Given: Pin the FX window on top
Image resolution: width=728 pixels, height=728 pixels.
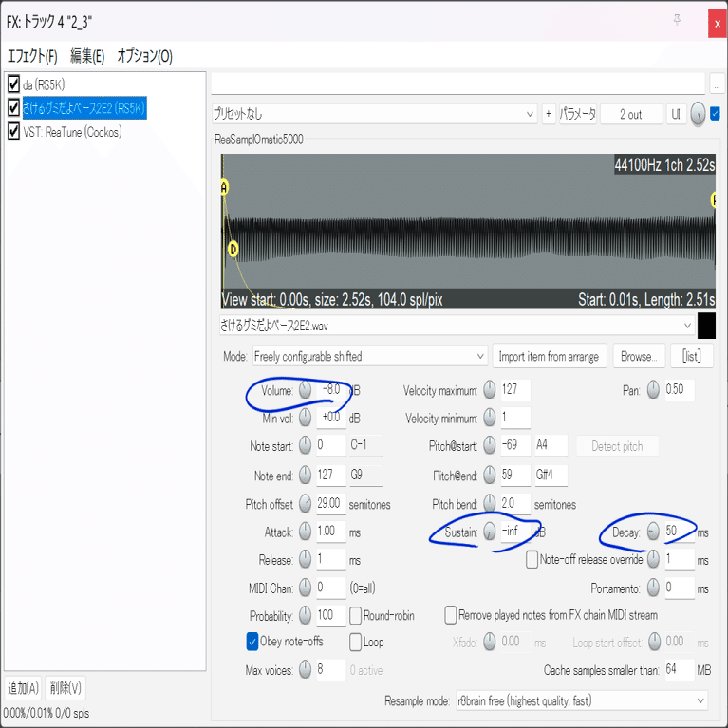Looking at the screenshot, I should pyautogui.click(x=677, y=20).
